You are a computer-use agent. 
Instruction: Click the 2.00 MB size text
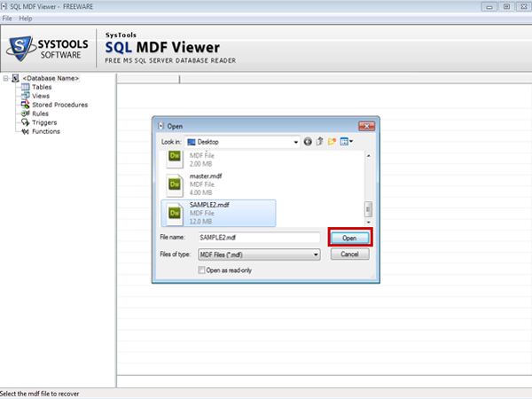pyautogui.click(x=200, y=164)
